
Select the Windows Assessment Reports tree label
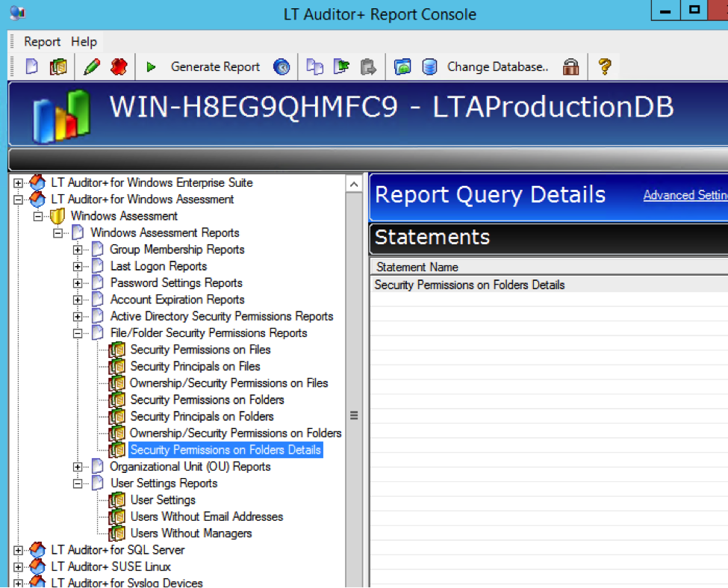(x=165, y=232)
